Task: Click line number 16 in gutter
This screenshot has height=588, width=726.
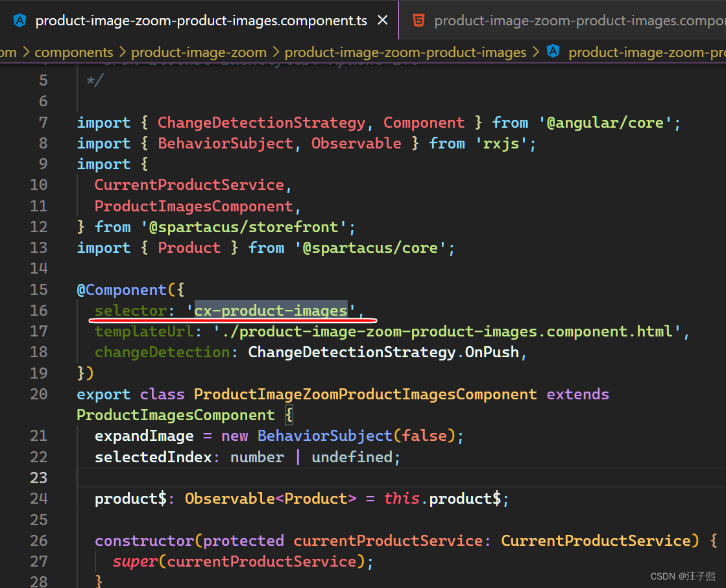Action: pos(39,311)
